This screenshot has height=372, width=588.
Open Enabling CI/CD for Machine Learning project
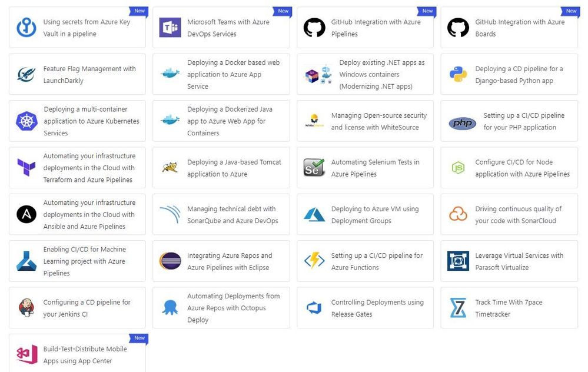point(77,261)
